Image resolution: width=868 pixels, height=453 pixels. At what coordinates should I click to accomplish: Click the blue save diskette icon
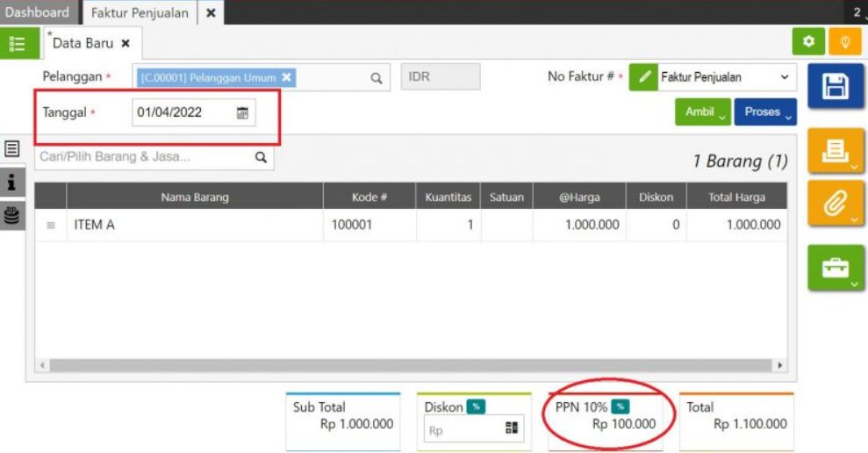835,86
